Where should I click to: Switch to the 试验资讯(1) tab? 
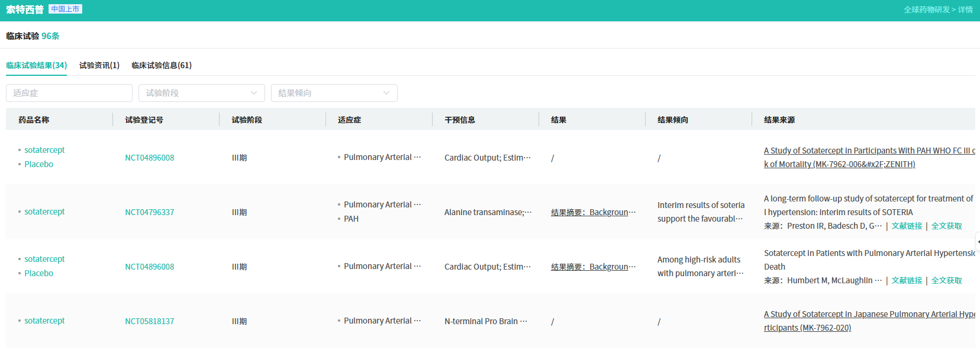[99, 65]
